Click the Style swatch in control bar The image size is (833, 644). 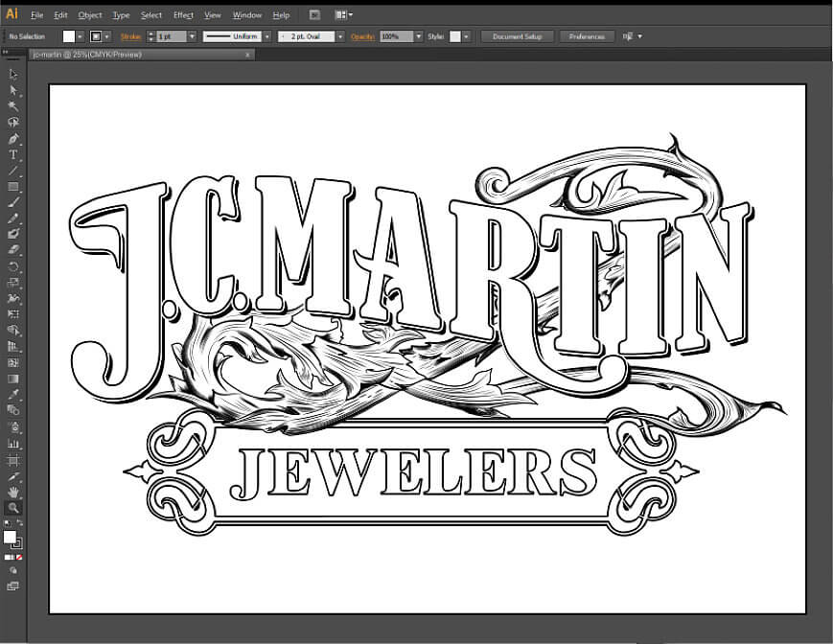(455, 36)
